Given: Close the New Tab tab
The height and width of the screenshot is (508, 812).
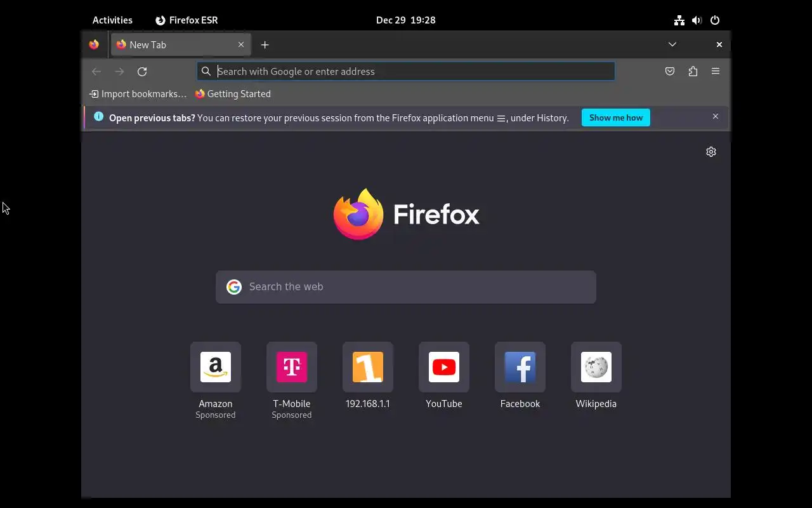Looking at the screenshot, I should pos(241,44).
